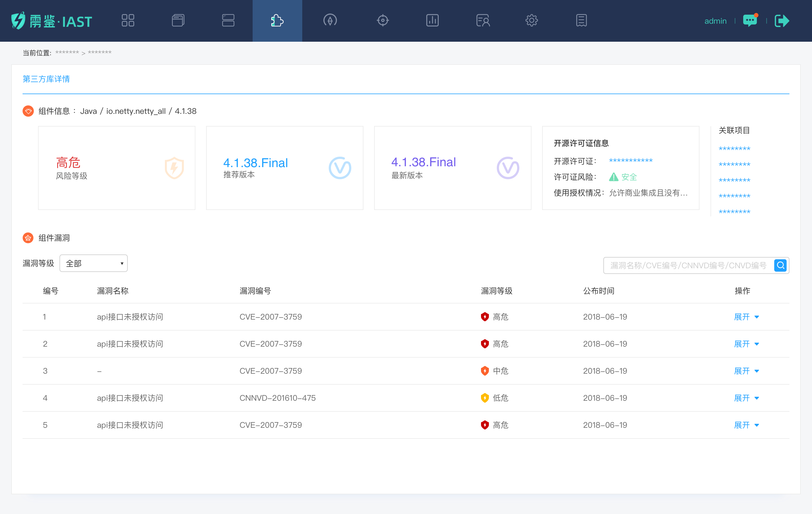
Task: Click api接口未授权访问 in row 4
Action: 130,398
